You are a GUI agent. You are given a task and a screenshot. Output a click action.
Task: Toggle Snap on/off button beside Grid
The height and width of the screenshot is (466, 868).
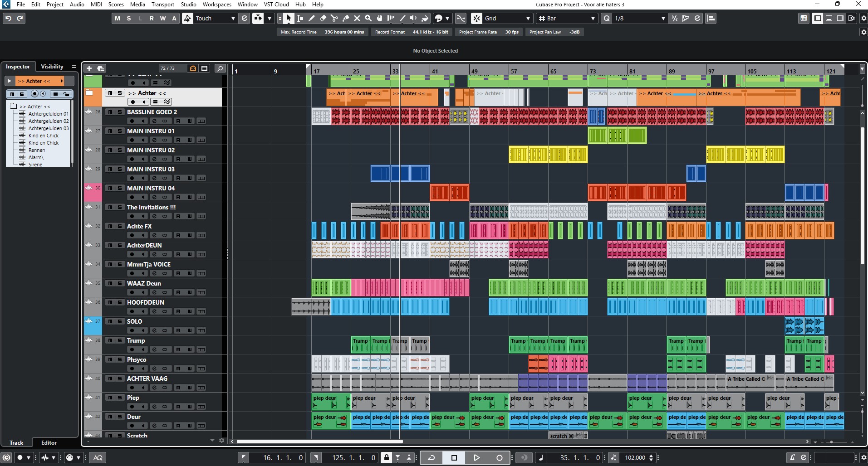[476, 18]
